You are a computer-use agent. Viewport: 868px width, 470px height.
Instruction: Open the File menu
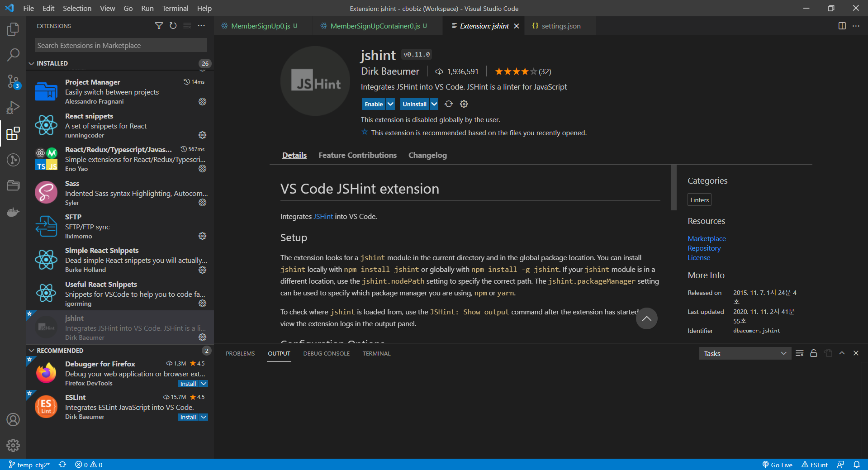tap(28, 8)
